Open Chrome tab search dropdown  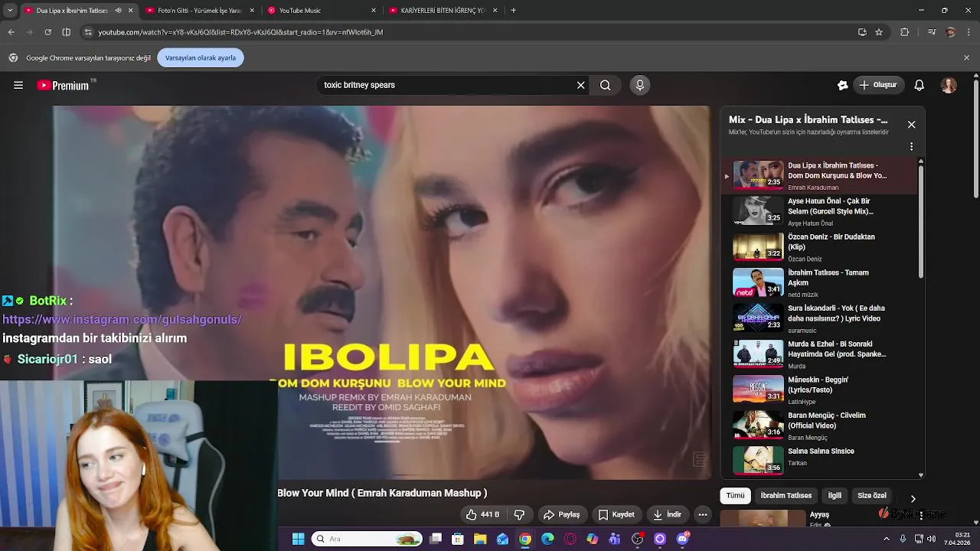click(11, 11)
